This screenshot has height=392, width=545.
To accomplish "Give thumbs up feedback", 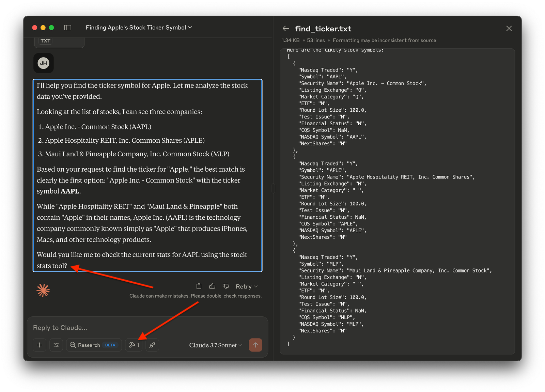I will click(x=212, y=286).
